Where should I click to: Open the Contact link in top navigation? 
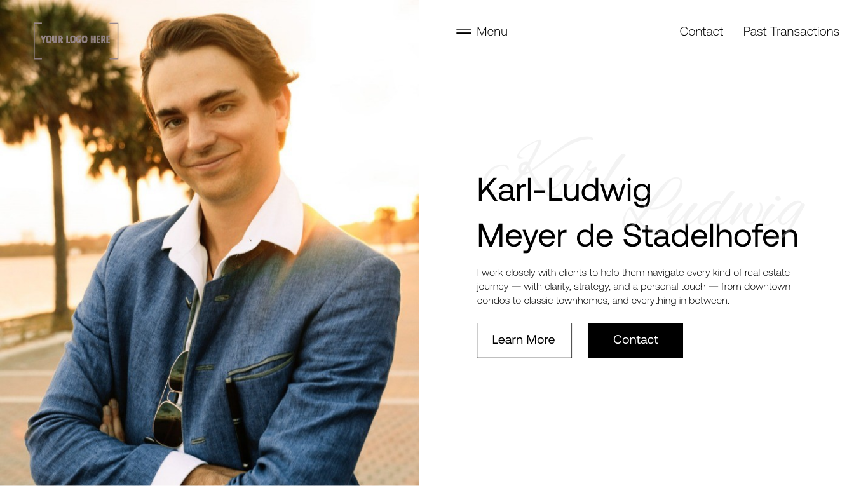click(701, 31)
